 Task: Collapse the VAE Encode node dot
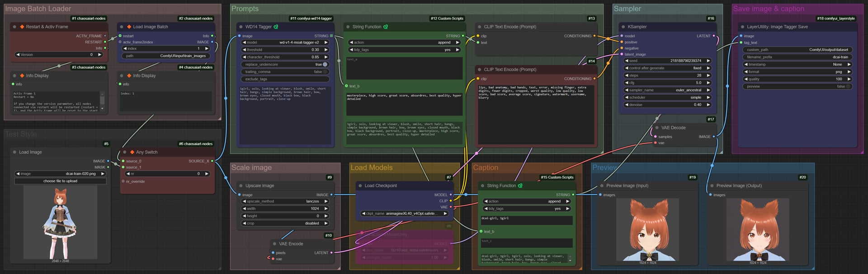pos(274,244)
